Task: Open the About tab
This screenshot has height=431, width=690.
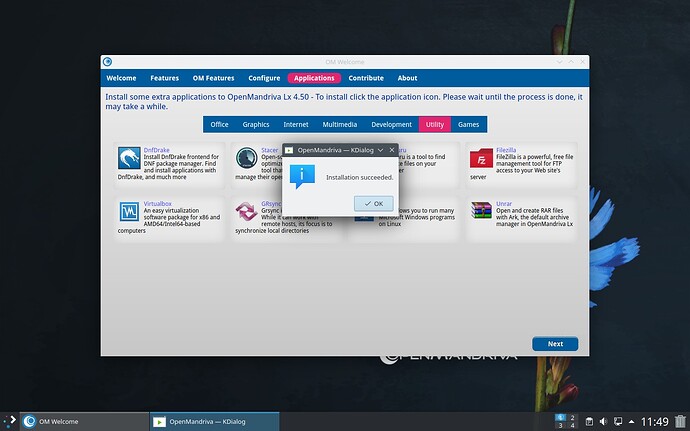Action: (x=407, y=78)
